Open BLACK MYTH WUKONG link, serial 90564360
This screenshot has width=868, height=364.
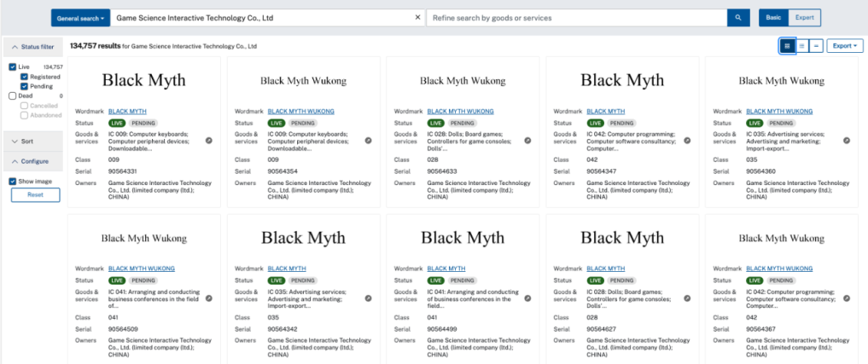tap(779, 111)
